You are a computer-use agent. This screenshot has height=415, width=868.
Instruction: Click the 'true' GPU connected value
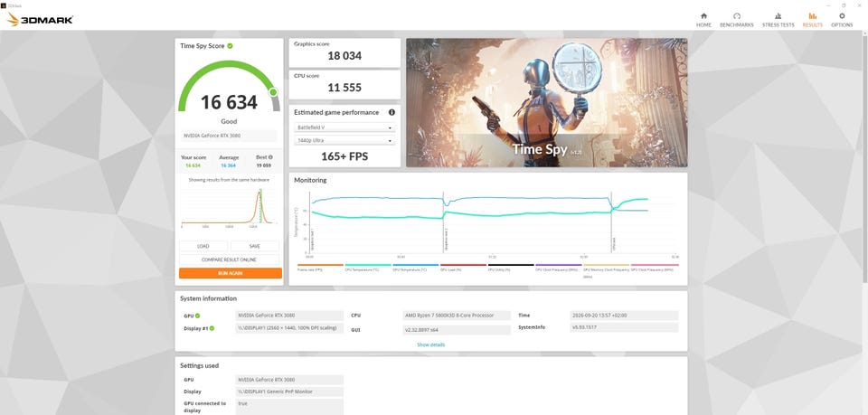[x=289, y=407]
